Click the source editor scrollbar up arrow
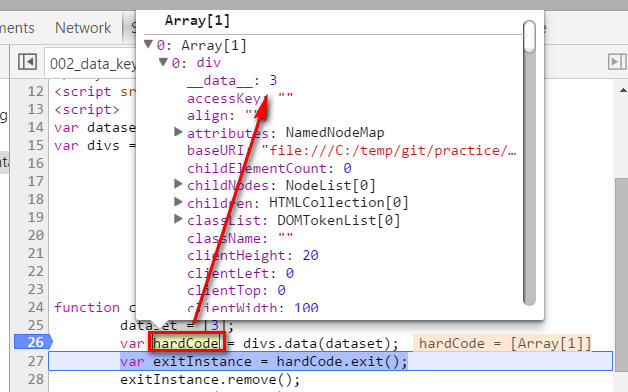The width and height of the screenshot is (628, 392). click(x=623, y=91)
